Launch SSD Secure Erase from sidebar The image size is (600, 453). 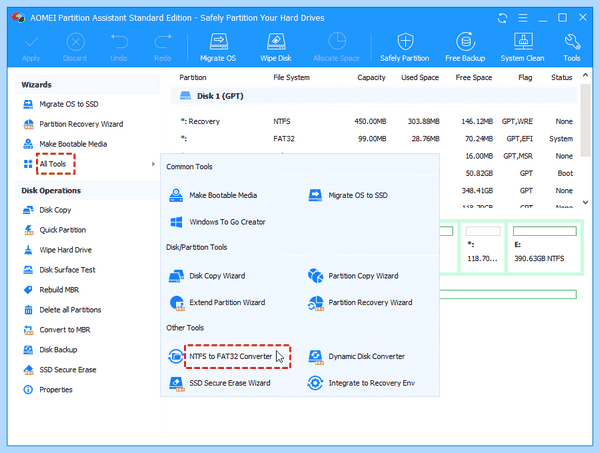coord(68,370)
